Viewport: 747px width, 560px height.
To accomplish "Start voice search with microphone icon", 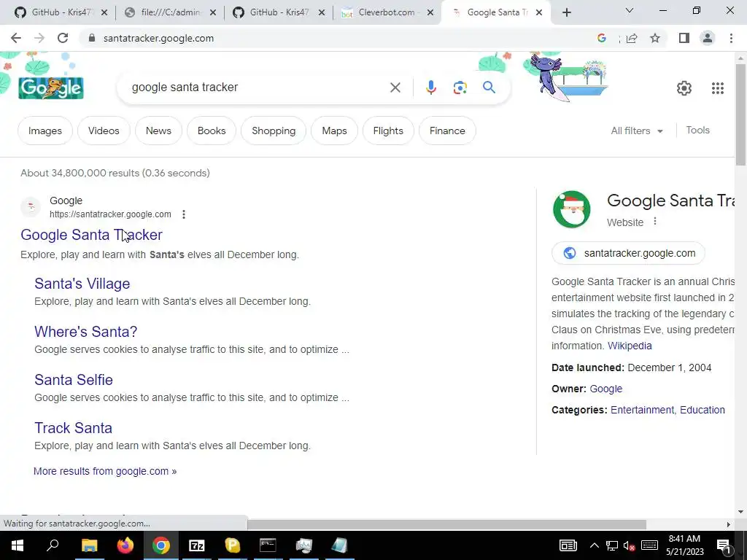I will pyautogui.click(x=430, y=87).
